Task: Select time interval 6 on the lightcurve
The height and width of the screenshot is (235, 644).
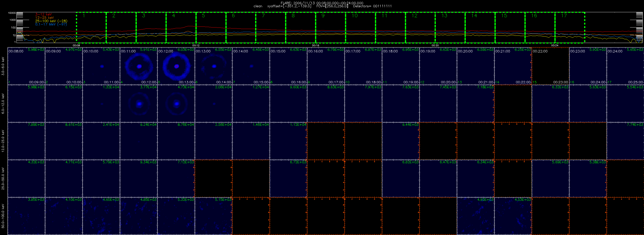Action: 241,27
